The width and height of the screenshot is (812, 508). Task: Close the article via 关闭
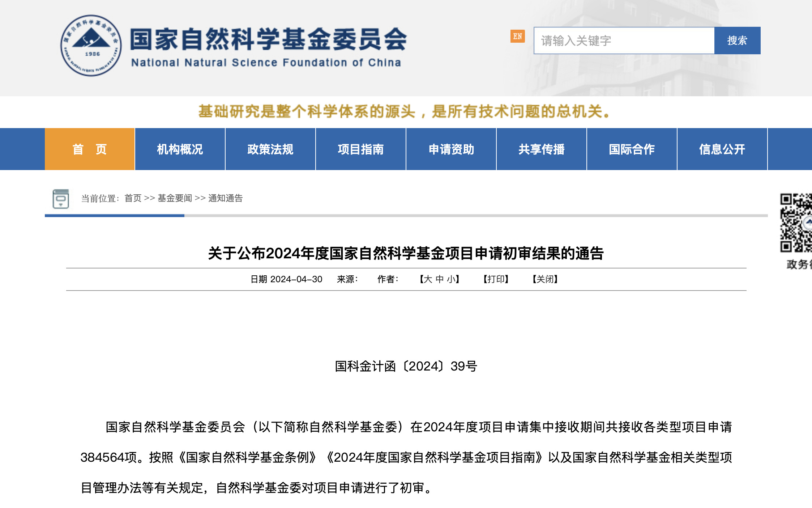pos(544,279)
